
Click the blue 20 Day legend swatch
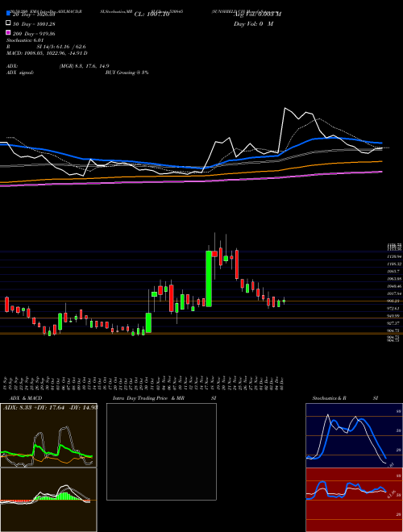pyautogui.click(x=8, y=14)
